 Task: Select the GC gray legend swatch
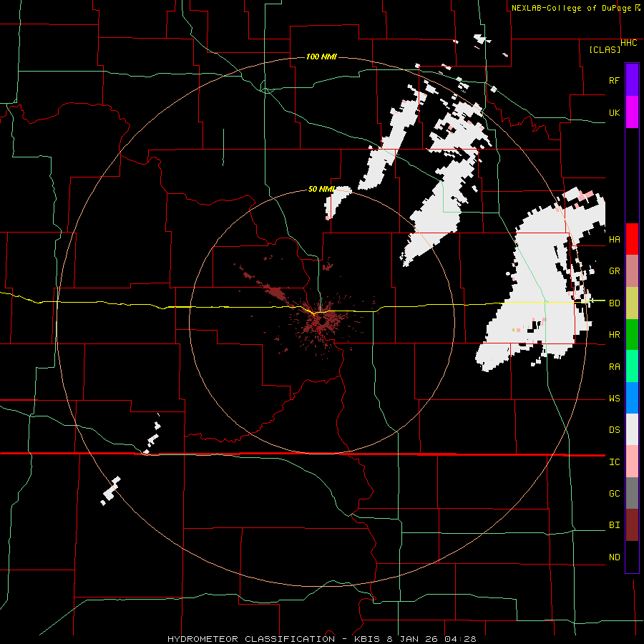point(632,493)
